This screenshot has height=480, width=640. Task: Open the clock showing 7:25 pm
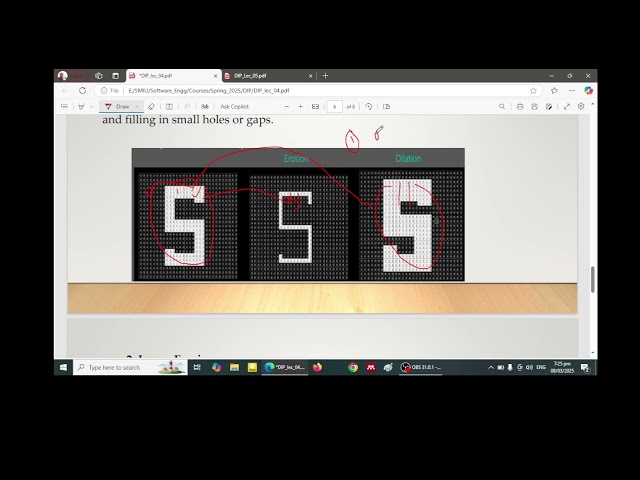pos(562,367)
